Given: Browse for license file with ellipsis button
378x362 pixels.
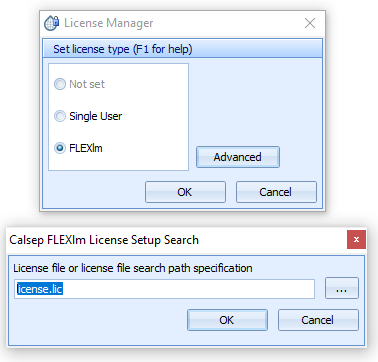Looking at the screenshot, I should click(342, 288).
